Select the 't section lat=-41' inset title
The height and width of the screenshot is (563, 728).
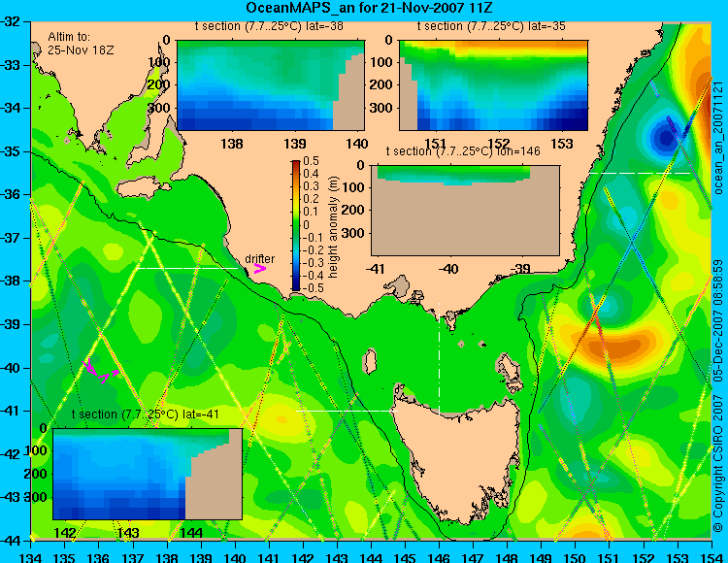point(146,414)
